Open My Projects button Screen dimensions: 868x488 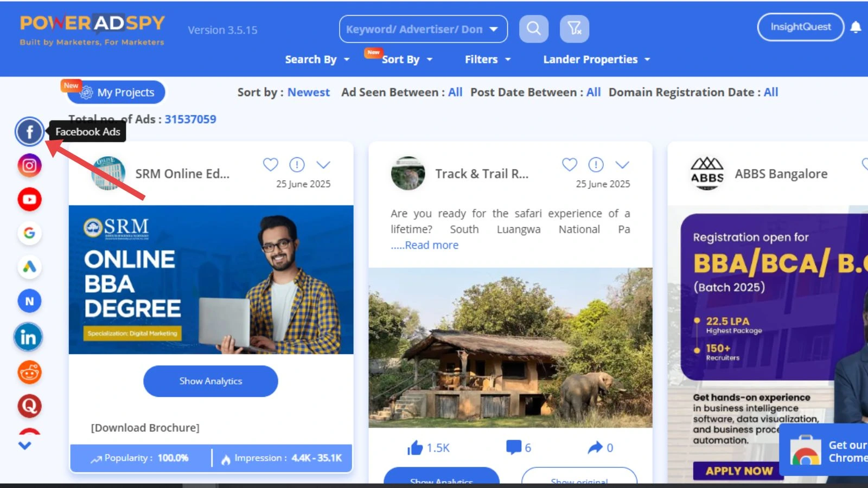tap(117, 93)
